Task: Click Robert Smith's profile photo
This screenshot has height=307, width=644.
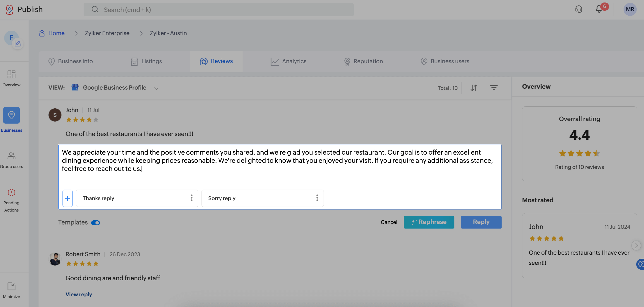Action: pyautogui.click(x=55, y=259)
